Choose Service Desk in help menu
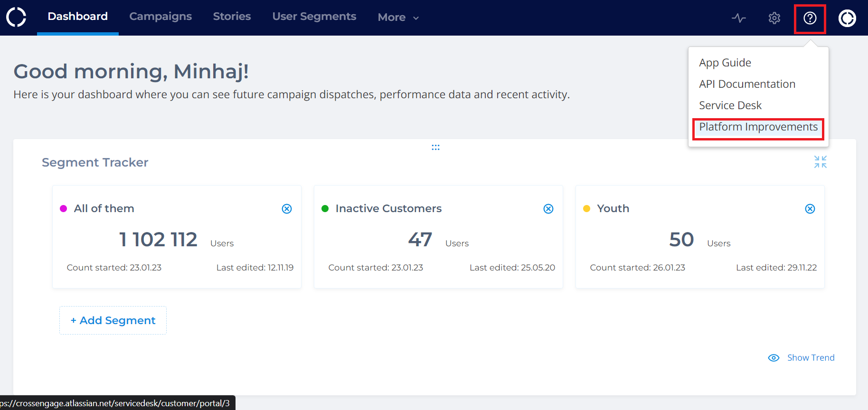This screenshot has height=410, width=868. point(730,105)
